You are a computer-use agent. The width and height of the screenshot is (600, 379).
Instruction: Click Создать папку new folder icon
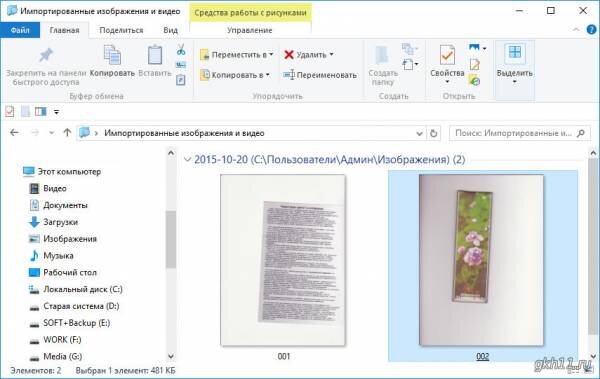tap(382, 56)
